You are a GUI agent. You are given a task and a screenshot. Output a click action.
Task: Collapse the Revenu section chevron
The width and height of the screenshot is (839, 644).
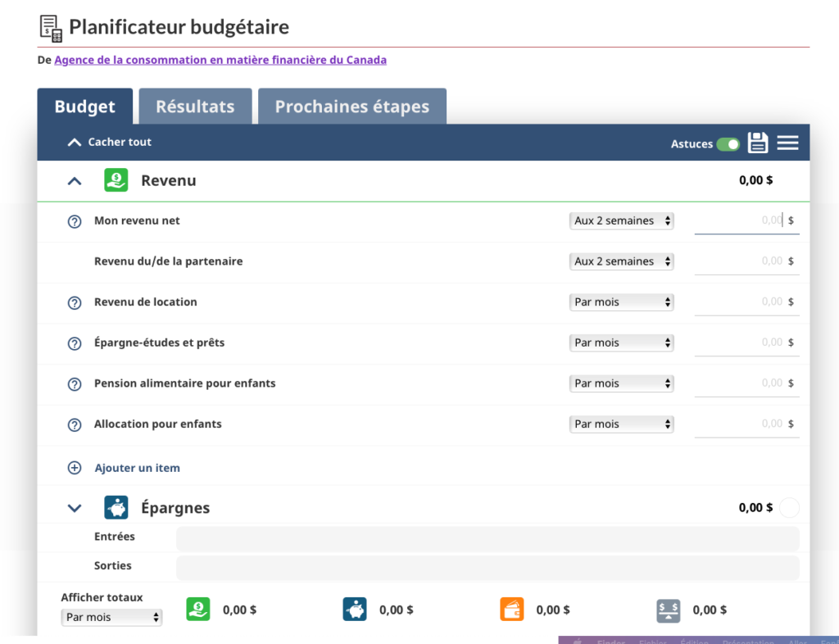[x=74, y=180]
